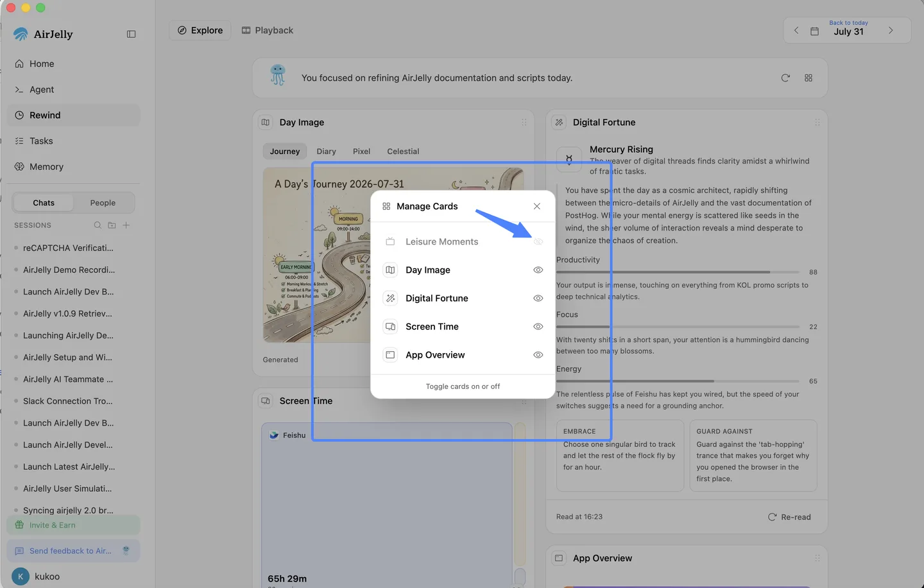Screen dimensions: 924x588
Task: Click the Productivity progress bar
Action: [678, 272]
